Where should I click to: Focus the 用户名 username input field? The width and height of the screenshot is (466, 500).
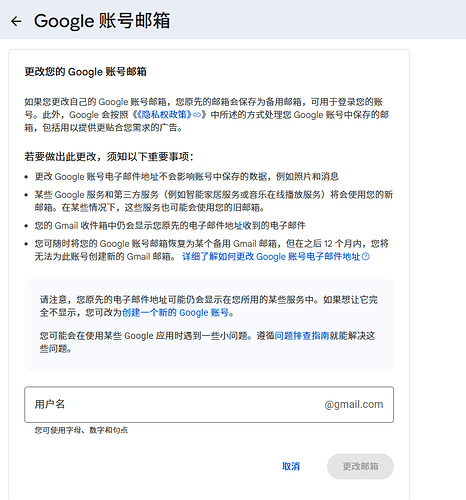pyautogui.click(x=209, y=405)
